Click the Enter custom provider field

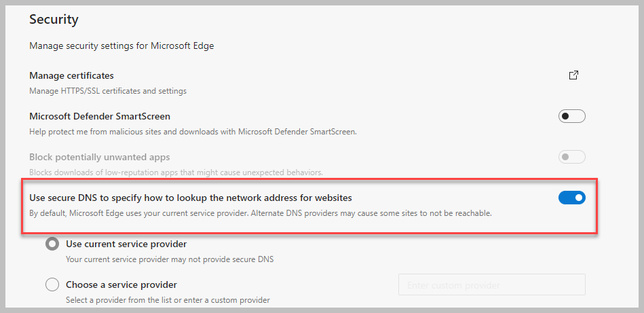coord(491,285)
